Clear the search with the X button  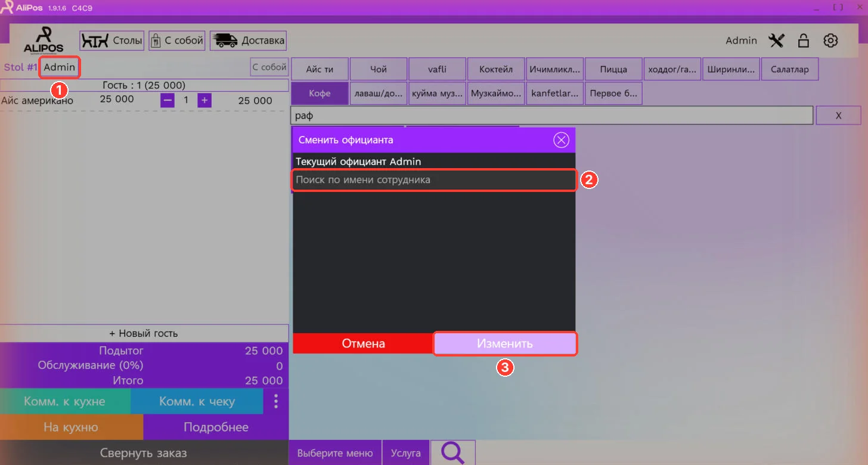point(838,116)
